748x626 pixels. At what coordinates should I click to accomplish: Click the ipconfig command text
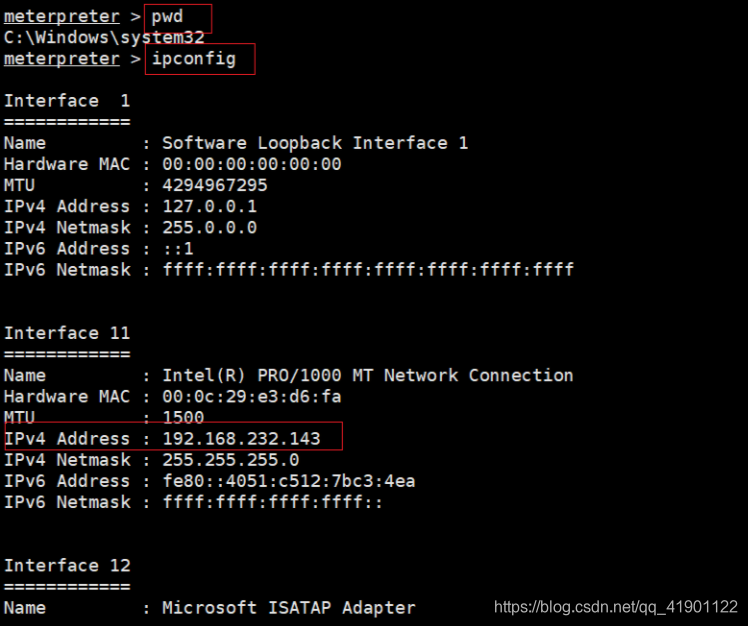[194, 59]
